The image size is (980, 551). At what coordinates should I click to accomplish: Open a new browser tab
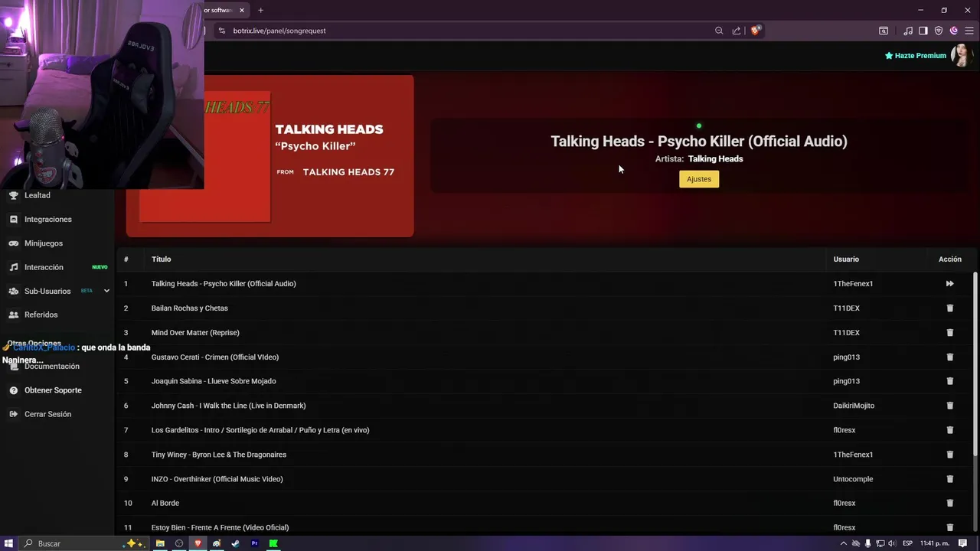(260, 10)
